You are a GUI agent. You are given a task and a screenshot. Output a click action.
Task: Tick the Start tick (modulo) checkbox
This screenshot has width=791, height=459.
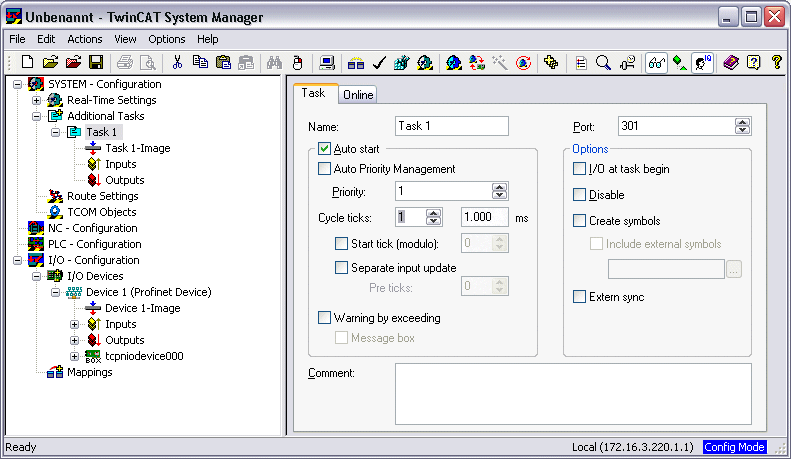coord(342,244)
